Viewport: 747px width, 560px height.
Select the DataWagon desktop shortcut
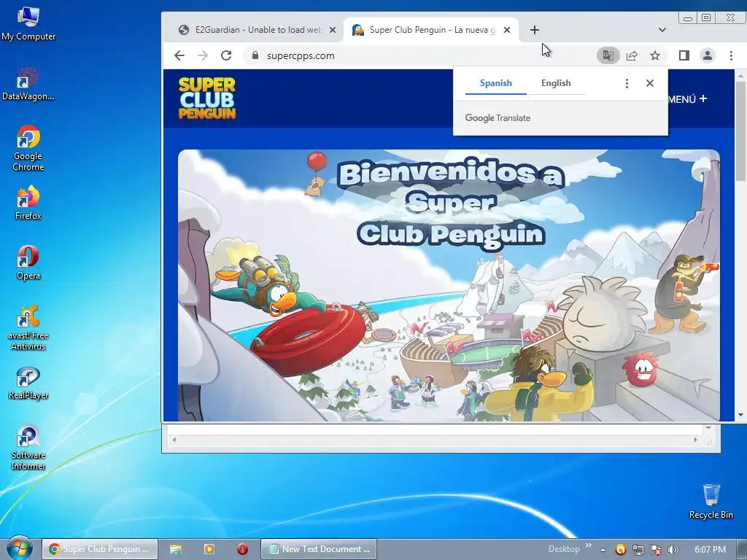coord(28,84)
